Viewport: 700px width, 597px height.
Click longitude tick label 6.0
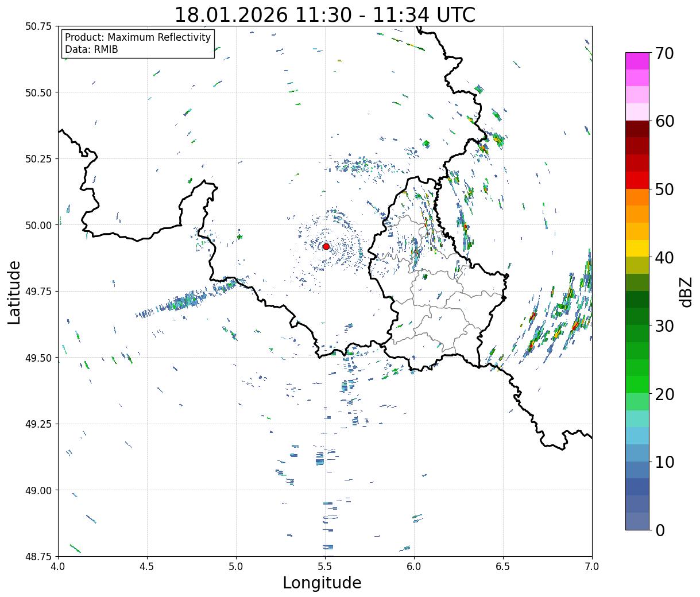click(x=414, y=567)
